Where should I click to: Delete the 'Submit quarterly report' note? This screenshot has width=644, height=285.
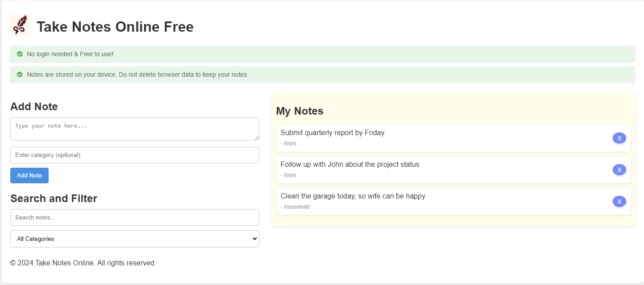(x=619, y=138)
